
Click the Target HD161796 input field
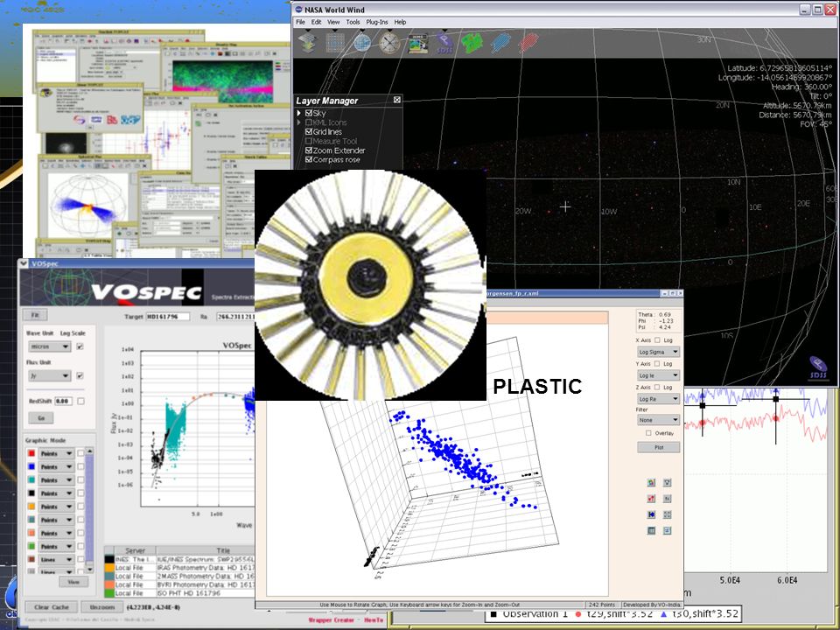pos(168,317)
